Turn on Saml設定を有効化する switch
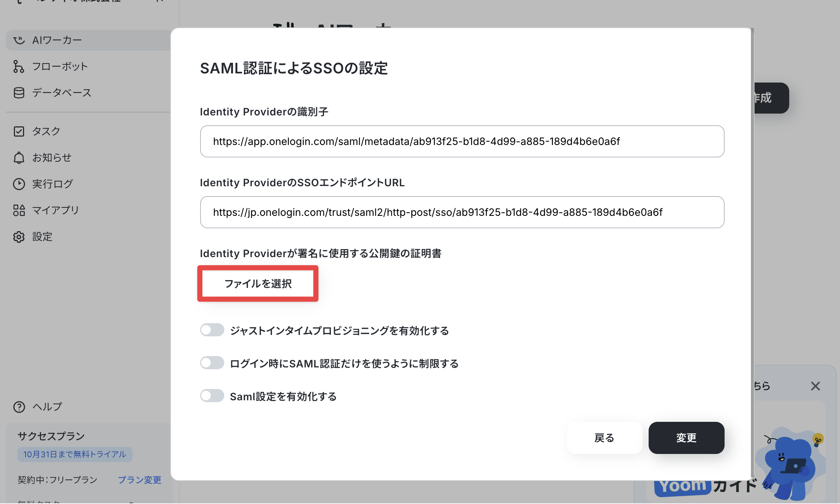 pos(212,396)
